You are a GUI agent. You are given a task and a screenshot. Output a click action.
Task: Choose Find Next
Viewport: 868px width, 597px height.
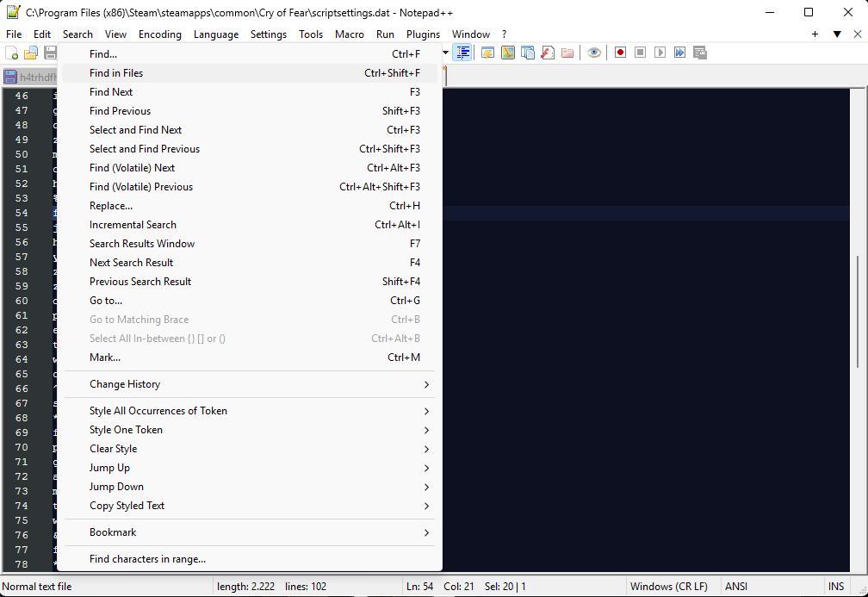(x=250, y=92)
